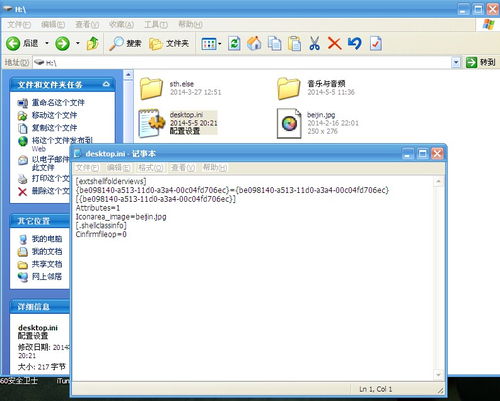500x401 pixels.
Task: Open Explorer's 文件(F) menu
Action: [19, 25]
